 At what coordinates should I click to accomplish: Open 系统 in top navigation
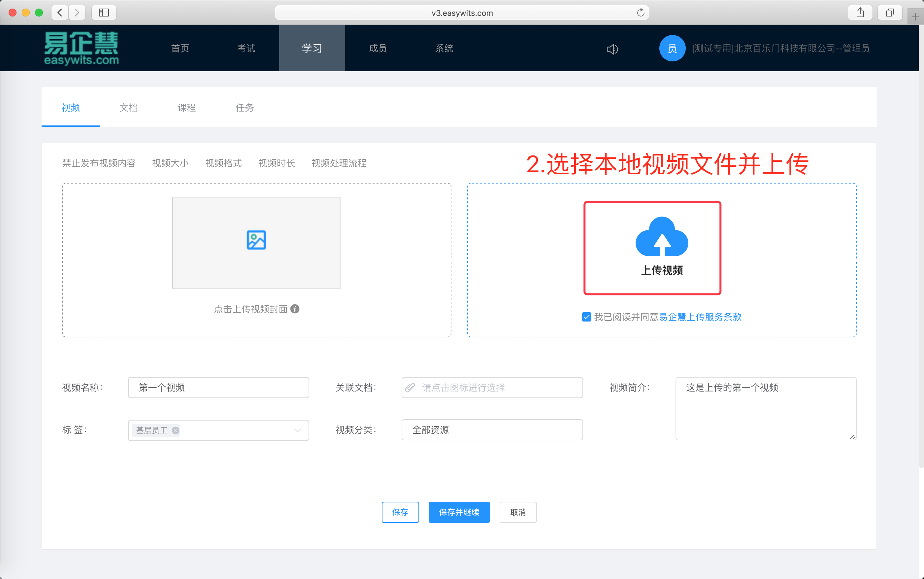444,48
